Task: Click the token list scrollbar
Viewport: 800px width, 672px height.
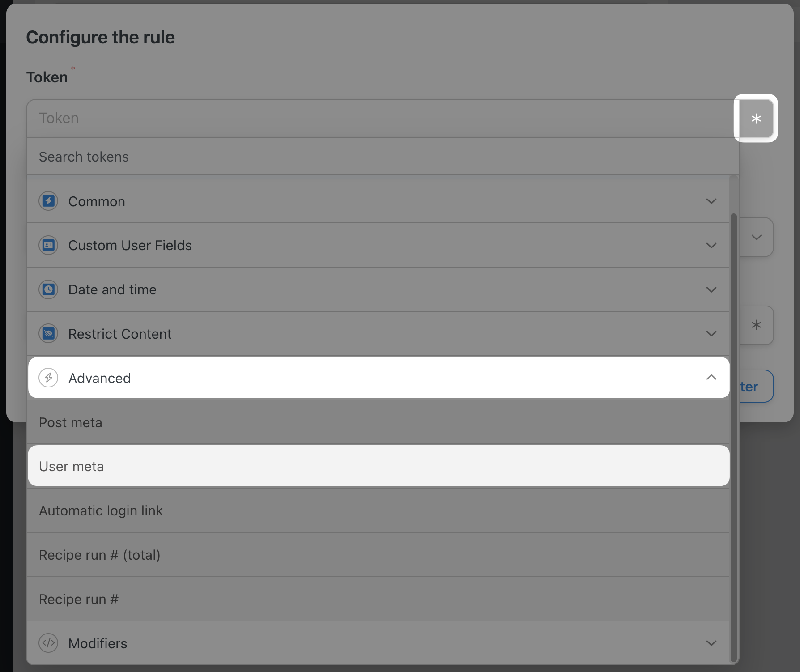Action: coord(733,403)
